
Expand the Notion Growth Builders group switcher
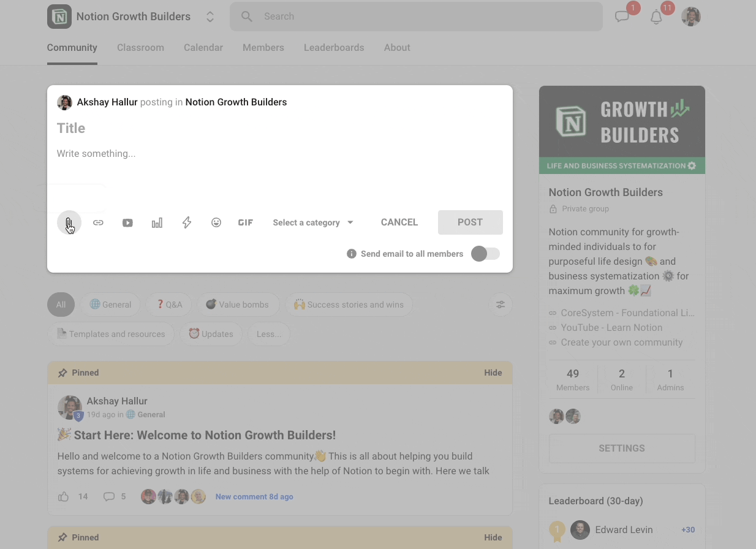[210, 17]
